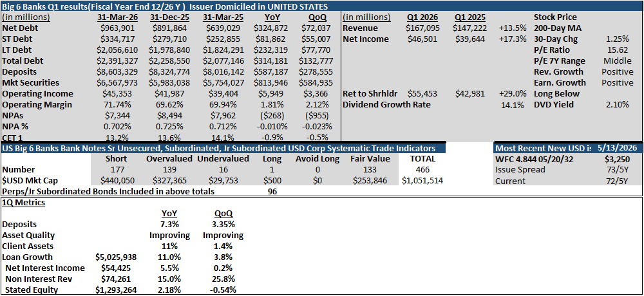Select Net Income growth +17.3% cell
644x296 pixels.
coord(512,39)
